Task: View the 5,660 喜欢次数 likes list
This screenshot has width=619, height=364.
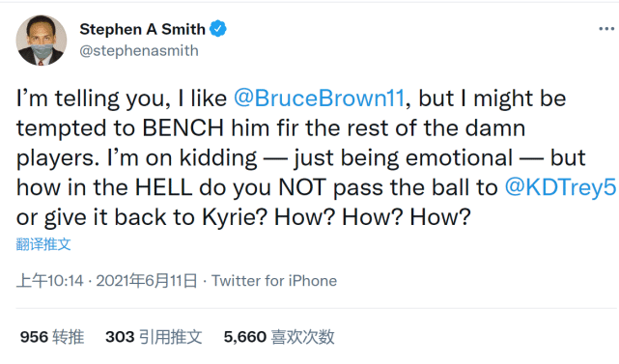Action: click(279, 337)
